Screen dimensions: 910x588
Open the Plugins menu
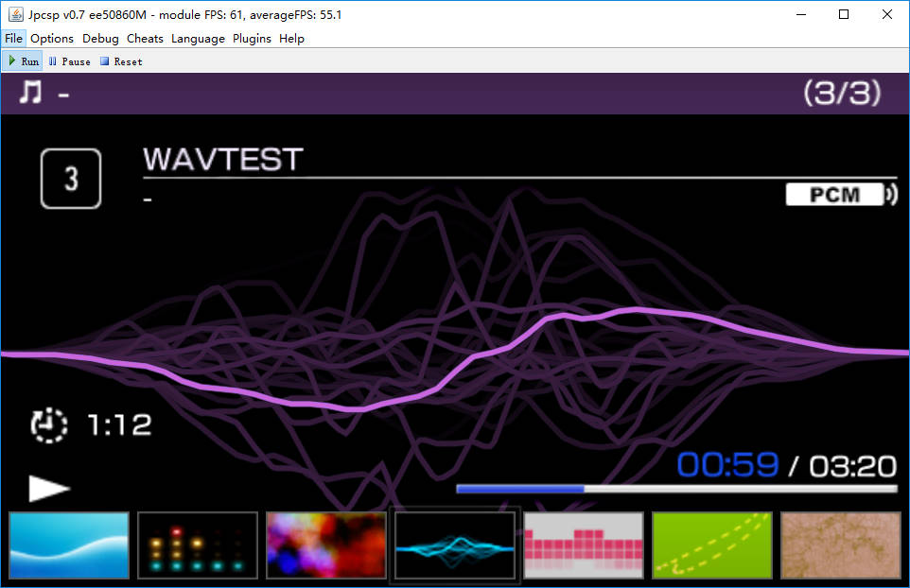(252, 39)
